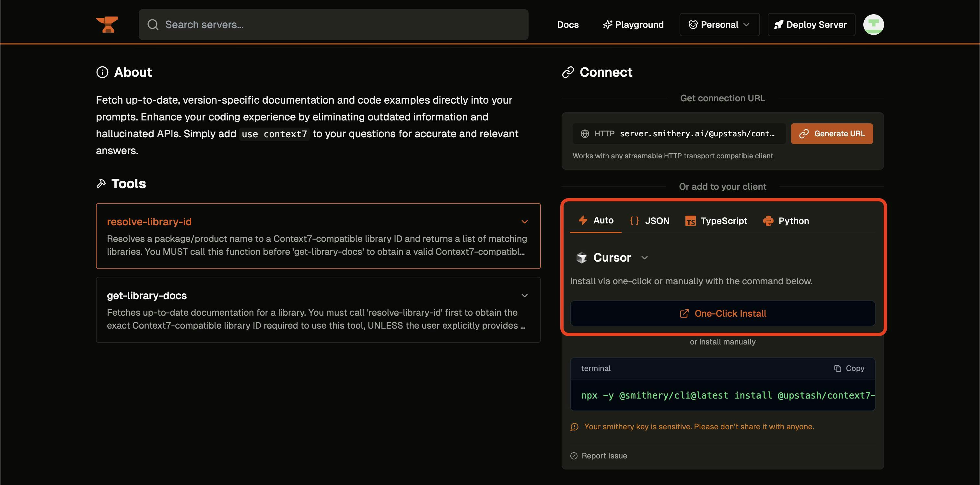Click the npx install command text
Viewport: 980px width, 485px height.
[728, 395]
